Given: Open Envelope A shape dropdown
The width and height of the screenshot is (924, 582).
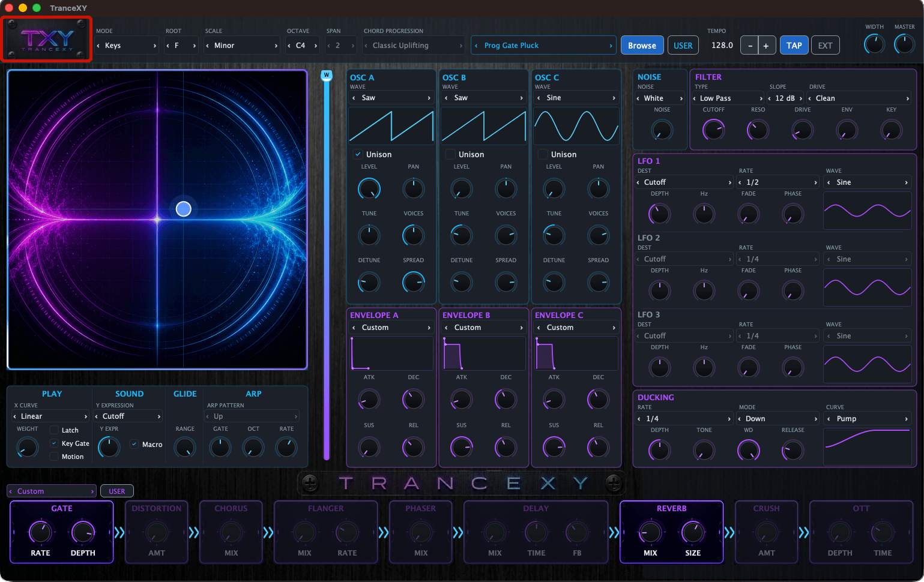Looking at the screenshot, I should [391, 328].
